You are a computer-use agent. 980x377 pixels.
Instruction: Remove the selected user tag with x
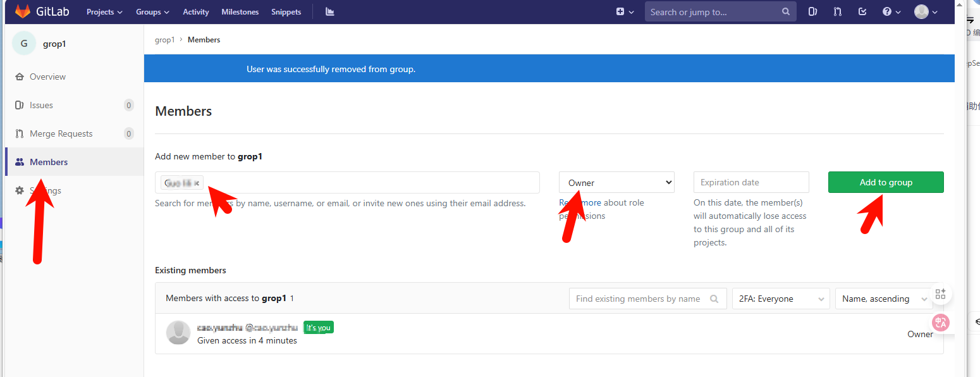(x=197, y=183)
